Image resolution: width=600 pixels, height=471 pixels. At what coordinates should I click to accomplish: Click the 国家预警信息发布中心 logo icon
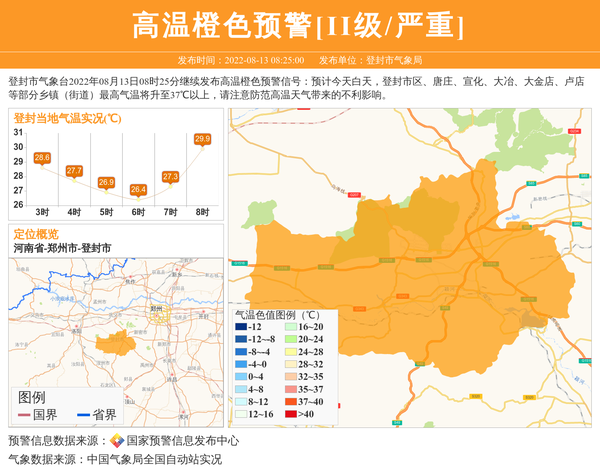point(117,441)
